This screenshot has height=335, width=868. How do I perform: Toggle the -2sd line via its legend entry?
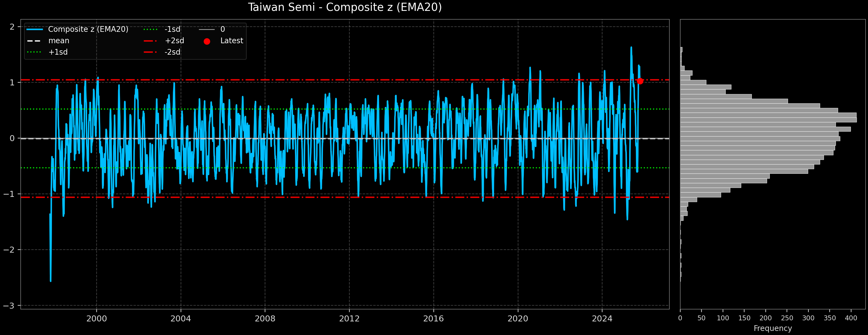point(173,52)
